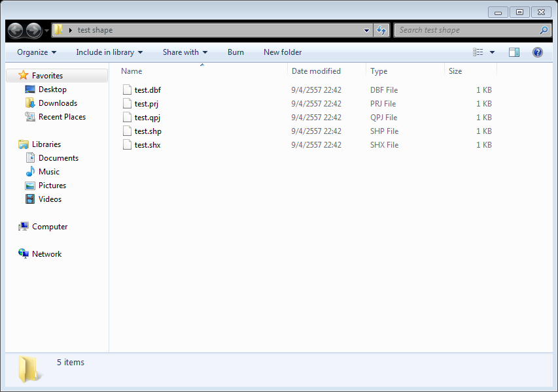Screen dimensions: 558x392
Task: Toggle the preview pane icon
Action: click(514, 52)
